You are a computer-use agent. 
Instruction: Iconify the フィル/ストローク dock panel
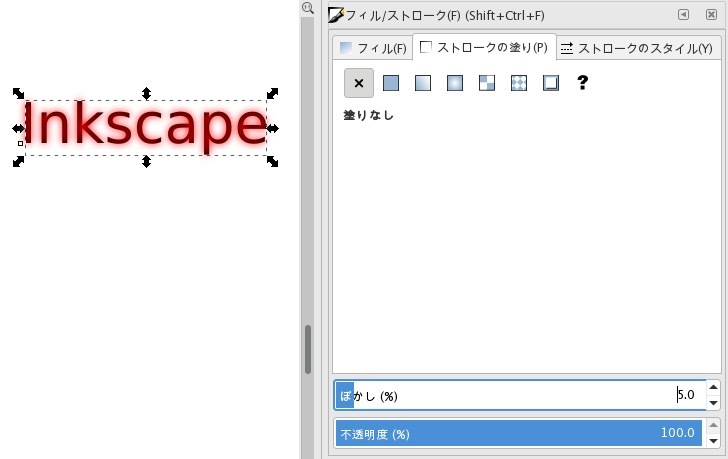tap(683, 14)
